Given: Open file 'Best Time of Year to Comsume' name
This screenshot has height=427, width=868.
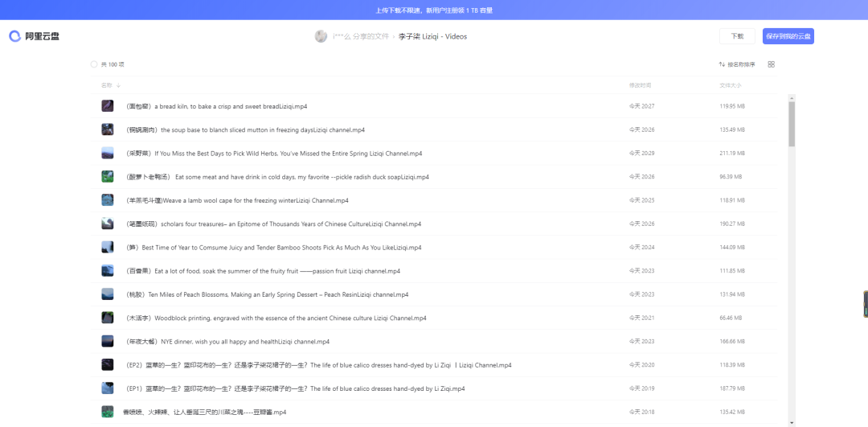Looking at the screenshot, I should click(x=273, y=248).
